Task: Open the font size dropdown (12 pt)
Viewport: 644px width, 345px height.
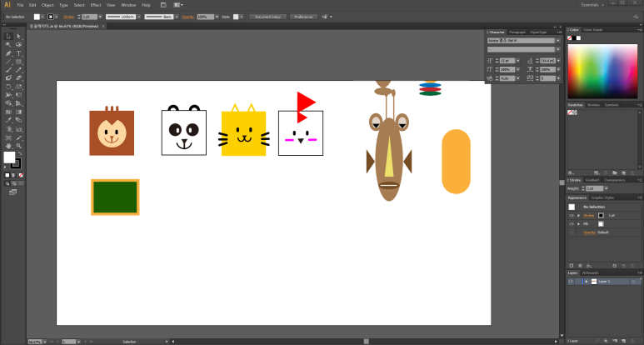Action: pos(518,61)
